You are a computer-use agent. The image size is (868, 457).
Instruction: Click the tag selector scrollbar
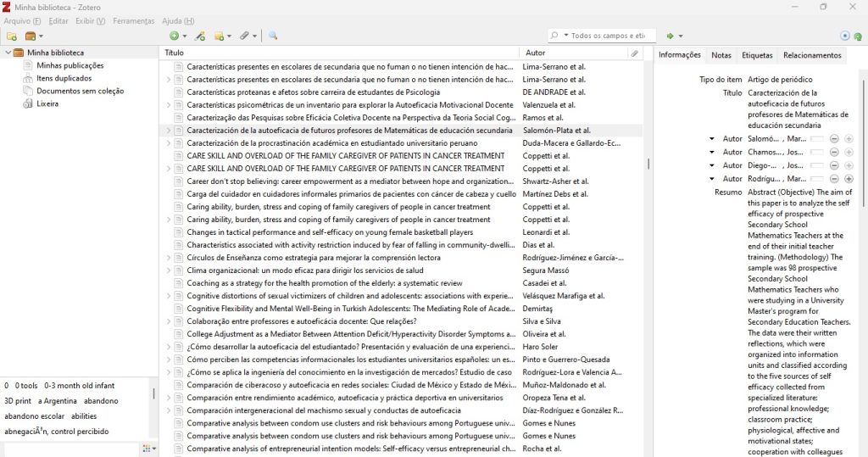click(154, 394)
